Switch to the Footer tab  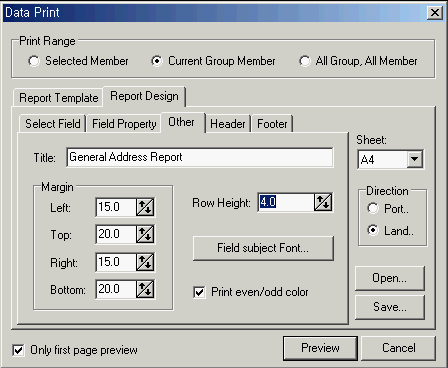point(272,124)
